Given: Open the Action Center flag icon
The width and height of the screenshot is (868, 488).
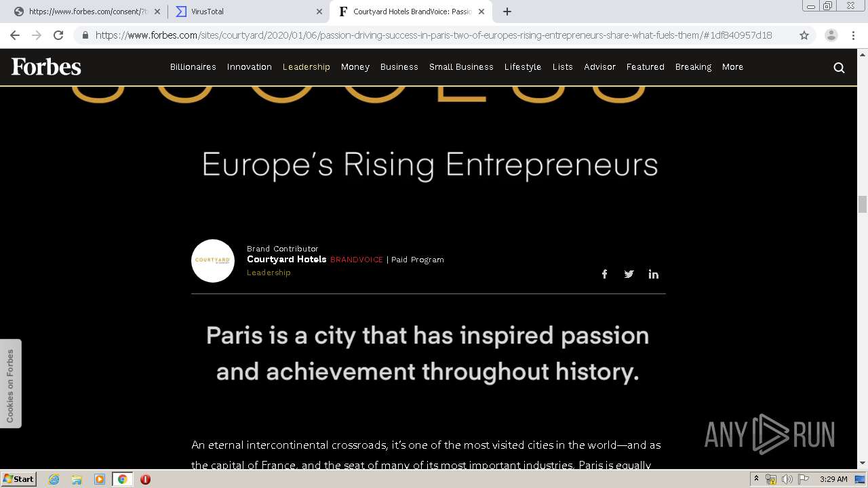Looking at the screenshot, I should [804, 479].
